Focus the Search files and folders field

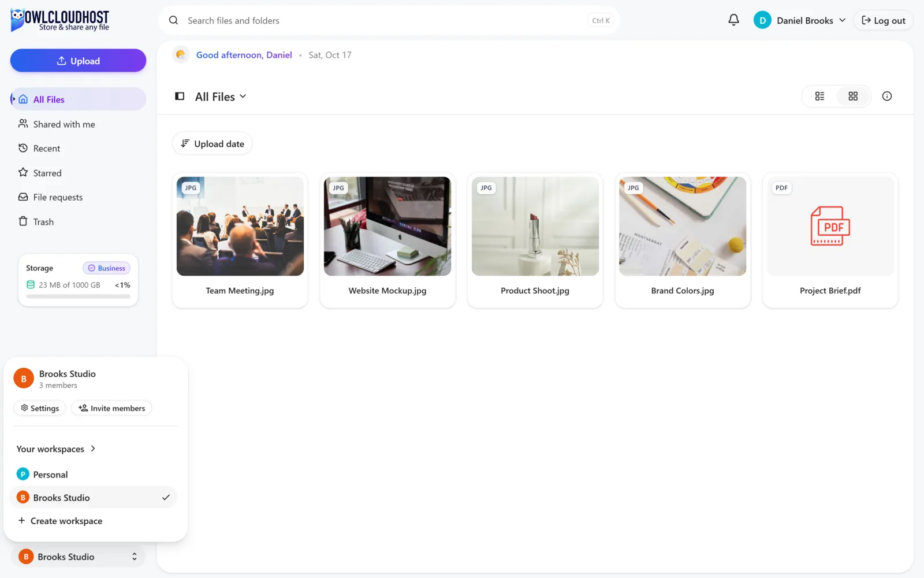point(389,20)
